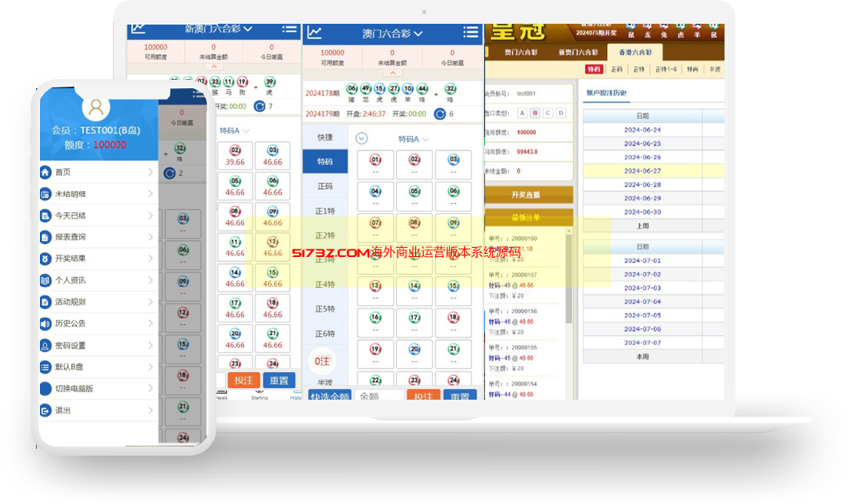Tap the 历史公告 speaker icon
Screen dimensions: 855x504
tap(45, 324)
